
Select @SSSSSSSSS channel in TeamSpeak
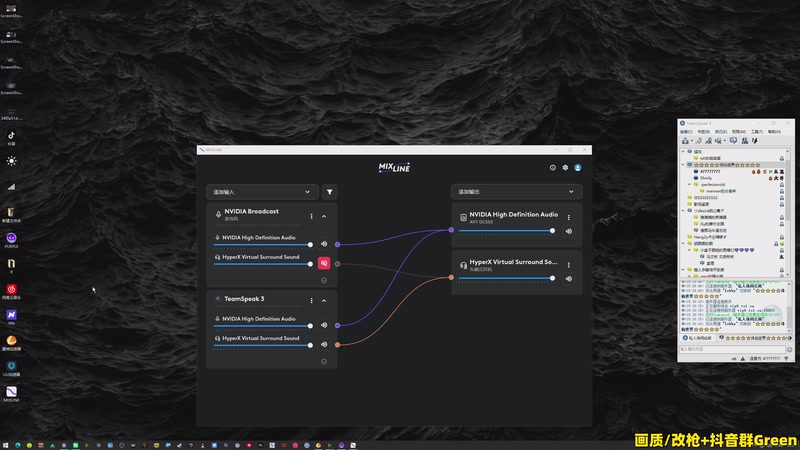[706, 197]
